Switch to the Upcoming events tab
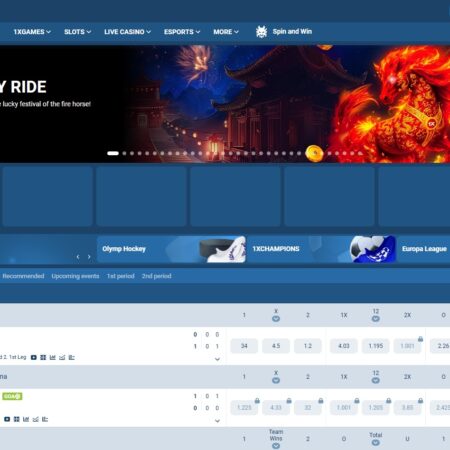This screenshot has width=450, height=450. 75,276
